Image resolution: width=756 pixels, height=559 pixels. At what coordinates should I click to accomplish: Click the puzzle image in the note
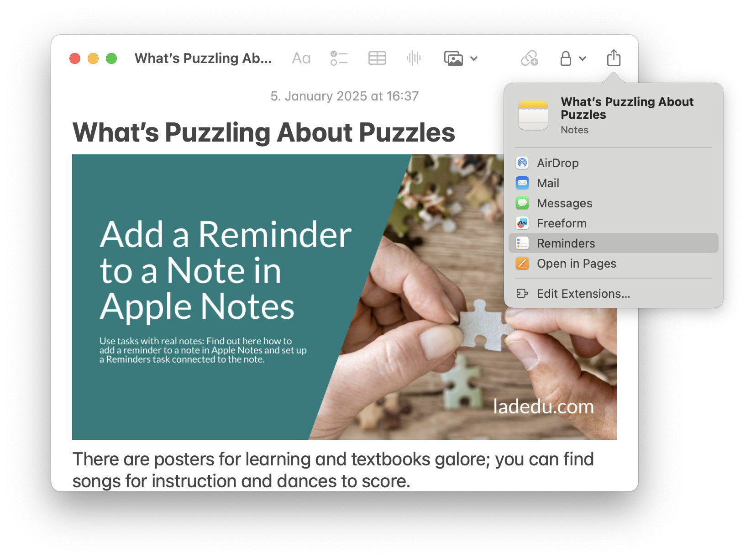coord(345,297)
